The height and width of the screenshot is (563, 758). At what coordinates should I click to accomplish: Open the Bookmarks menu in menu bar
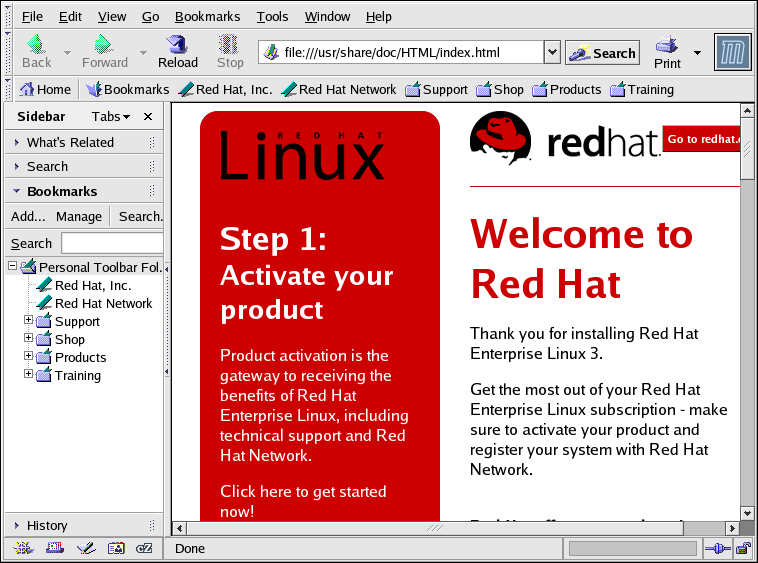click(x=207, y=16)
